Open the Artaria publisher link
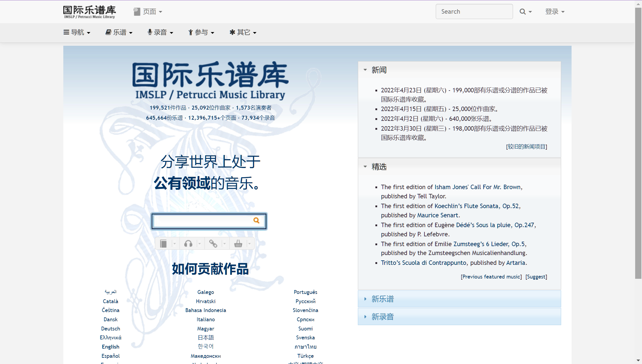642x364 pixels. click(516, 263)
